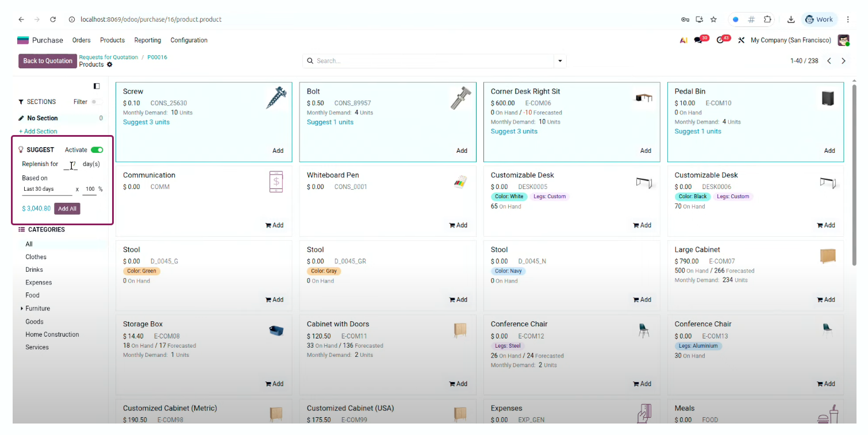Open the user avatar menu
The width and height of the screenshot is (868, 435).
pyautogui.click(x=843, y=40)
